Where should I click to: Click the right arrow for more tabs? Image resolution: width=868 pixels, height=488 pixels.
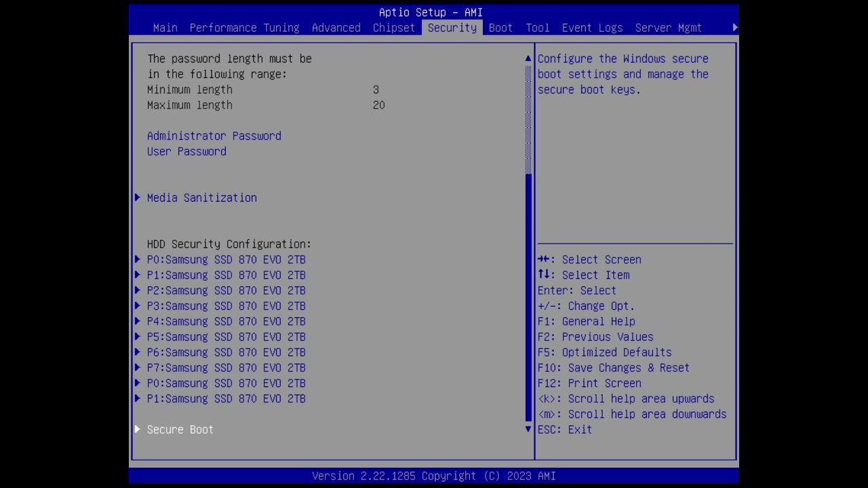coord(735,28)
